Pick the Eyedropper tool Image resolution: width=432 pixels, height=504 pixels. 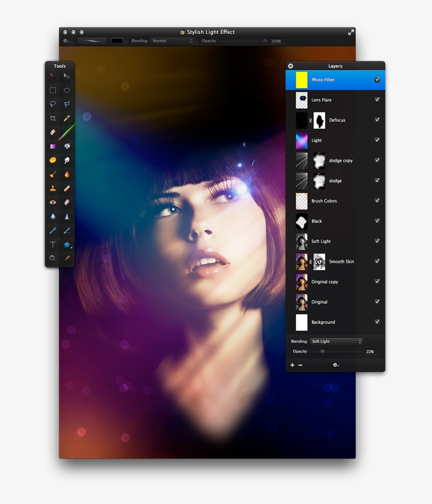coord(67,258)
